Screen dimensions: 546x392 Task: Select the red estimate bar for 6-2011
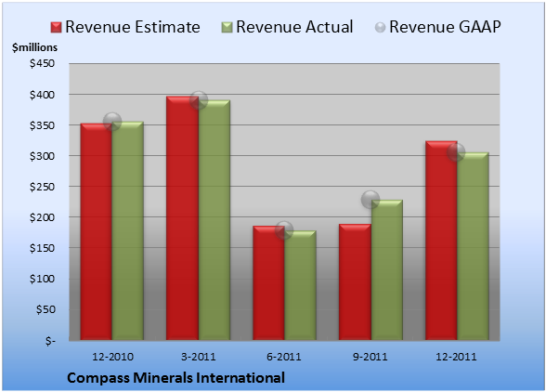tap(268, 283)
